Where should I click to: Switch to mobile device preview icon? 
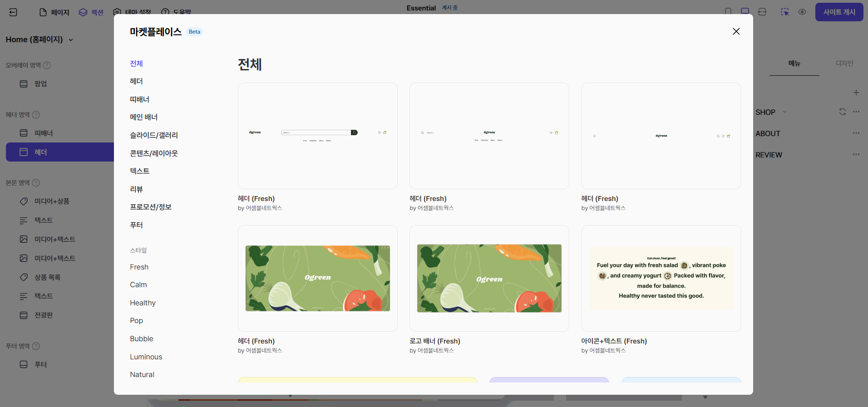tap(728, 12)
